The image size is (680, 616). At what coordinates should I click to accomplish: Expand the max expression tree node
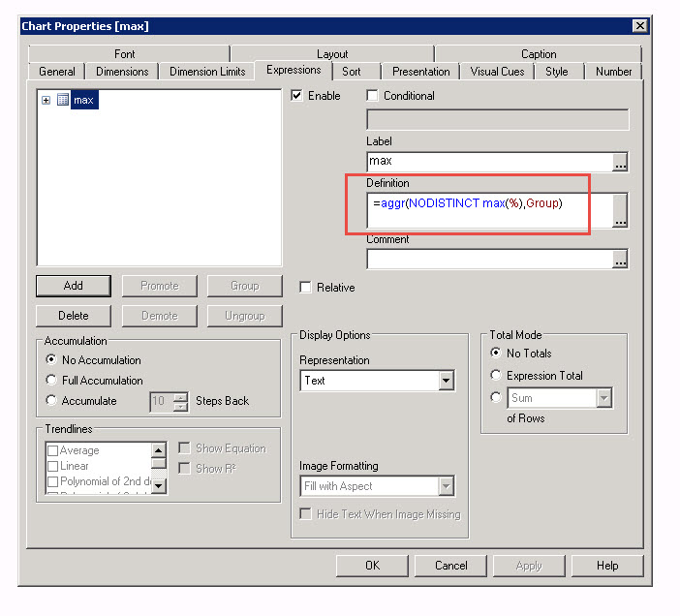pos(46,101)
